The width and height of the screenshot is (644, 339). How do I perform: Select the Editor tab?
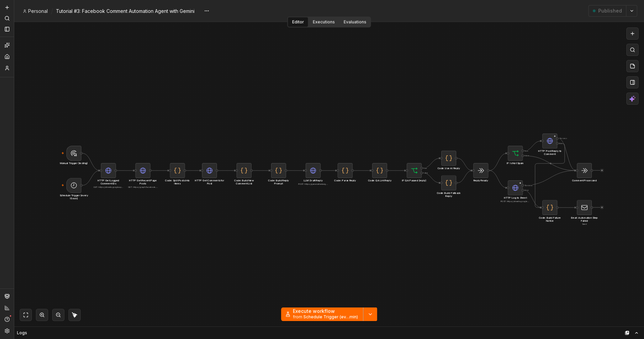[298, 22]
